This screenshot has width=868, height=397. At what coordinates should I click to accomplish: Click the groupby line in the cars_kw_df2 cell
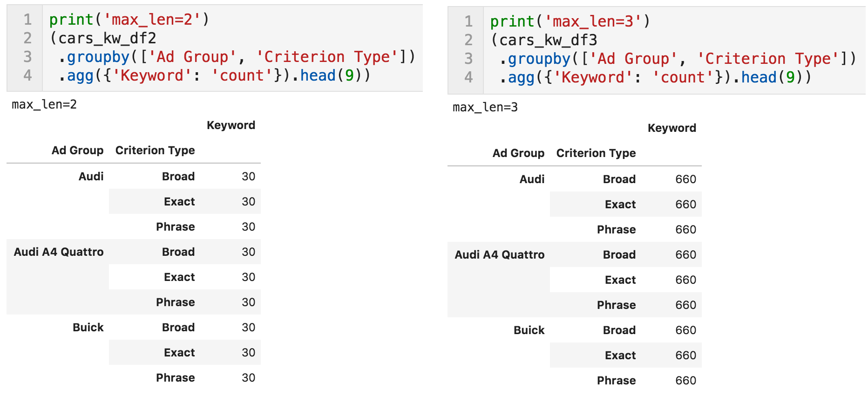tap(237, 57)
